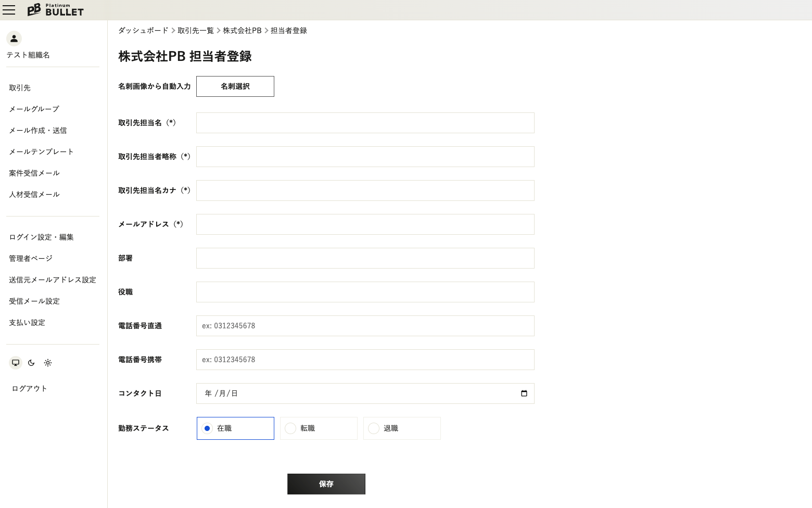812x508 pixels.
Task: Open the calendar picker icon
Action: point(524,393)
